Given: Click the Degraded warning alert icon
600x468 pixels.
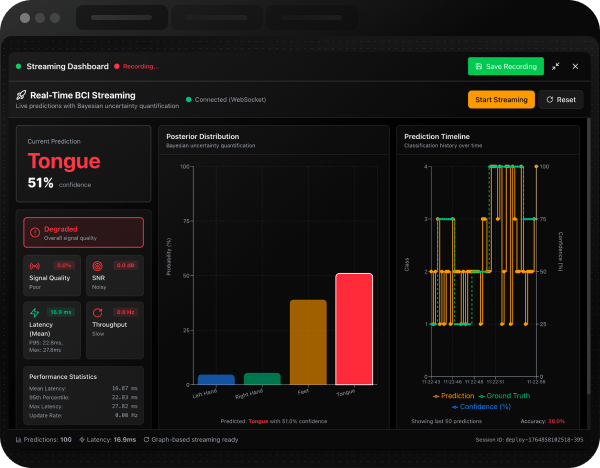Looking at the screenshot, I should 35,232.
